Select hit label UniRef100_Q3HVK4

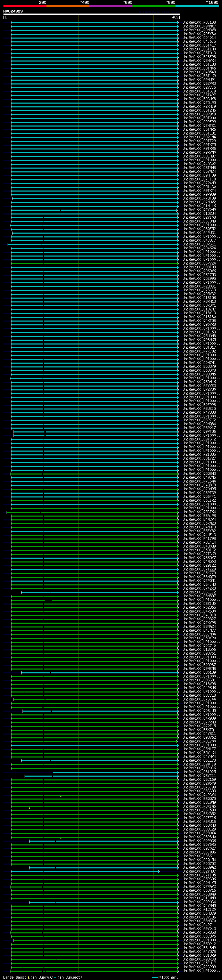click(x=199, y=60)
